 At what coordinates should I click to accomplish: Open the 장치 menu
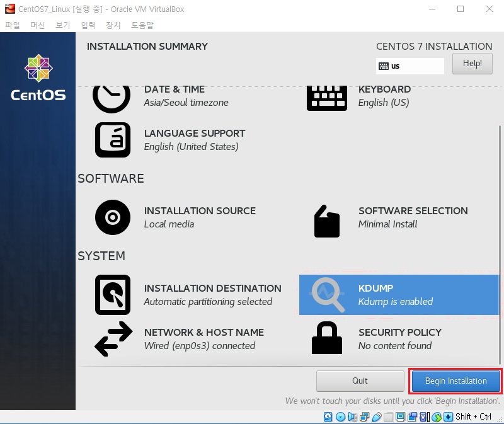click(113, 25)
